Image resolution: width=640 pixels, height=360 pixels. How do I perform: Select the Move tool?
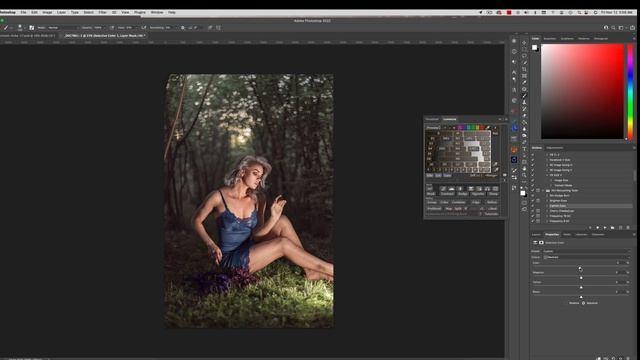tap(524, 42)
